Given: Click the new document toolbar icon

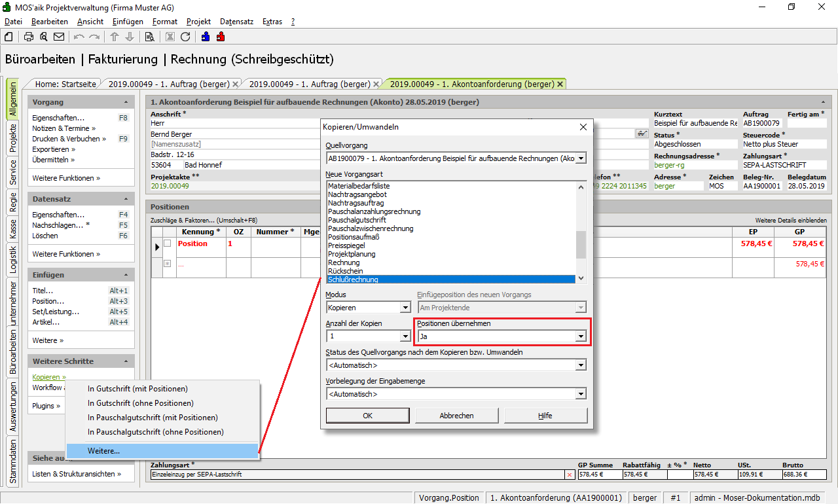Looking at the screenshot, I should click(x=9, y=37).
